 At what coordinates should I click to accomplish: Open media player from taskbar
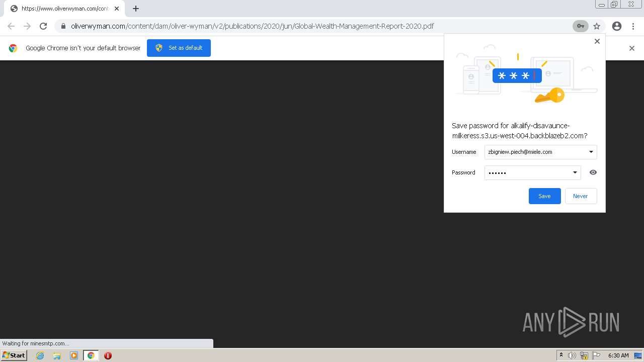click(x=74, y=355)
